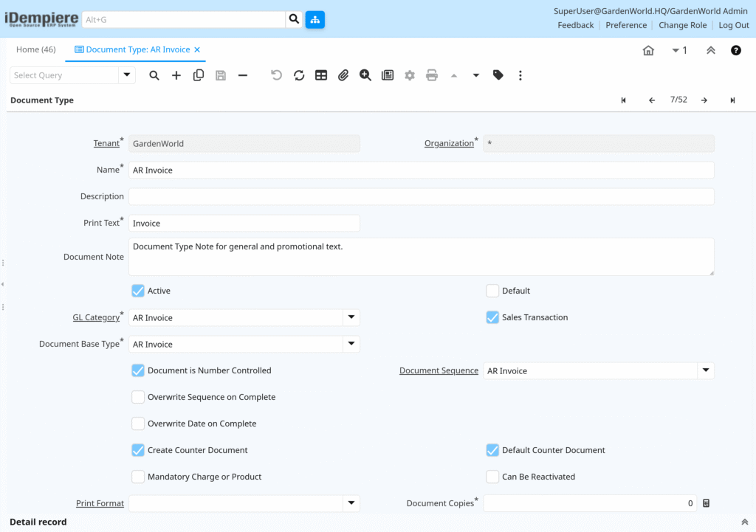Screen dimensions: 756x532
Task: Go to the previous record
Action: tap(652, 100)
